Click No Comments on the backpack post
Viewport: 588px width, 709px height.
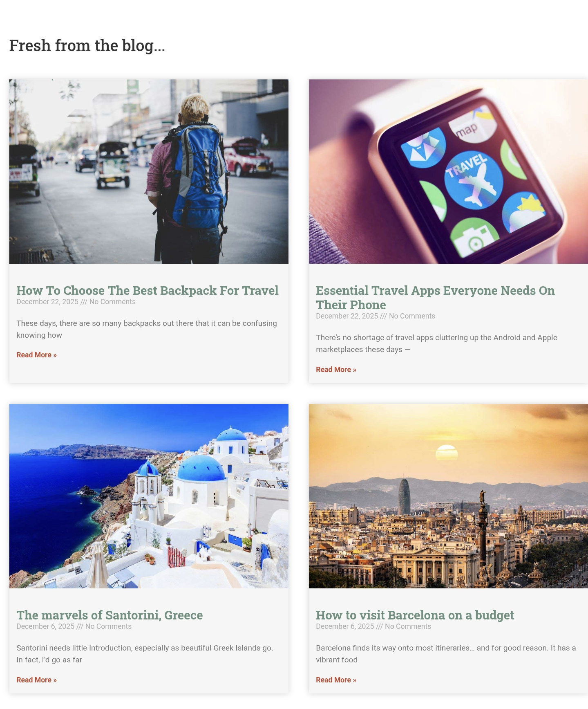pos(112,302)
